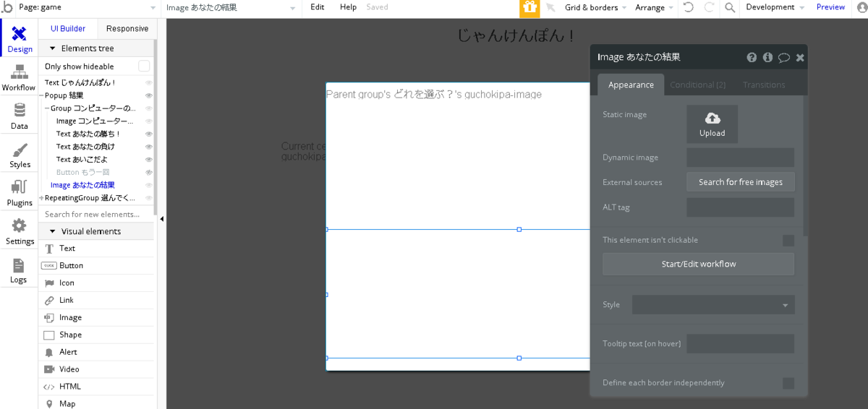Open the Transitions tab

coord(764,85)
